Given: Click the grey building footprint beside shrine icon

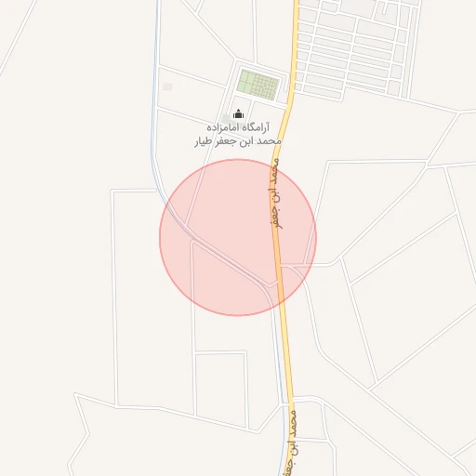Looking at the screenshot, I should 227,118.
